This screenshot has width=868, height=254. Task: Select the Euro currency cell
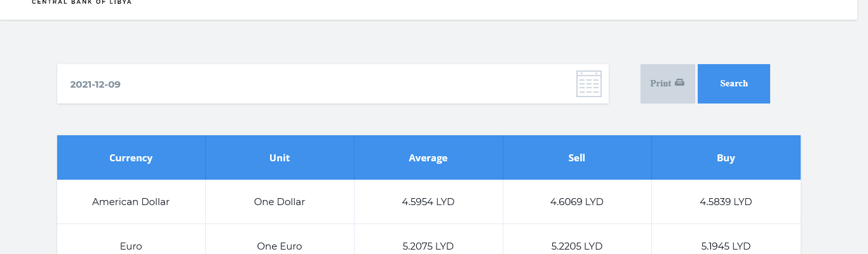(131, 246)
